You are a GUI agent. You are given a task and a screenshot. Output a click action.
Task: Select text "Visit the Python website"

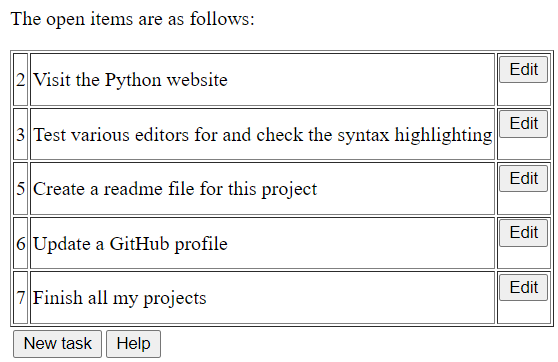pos(130,80)
